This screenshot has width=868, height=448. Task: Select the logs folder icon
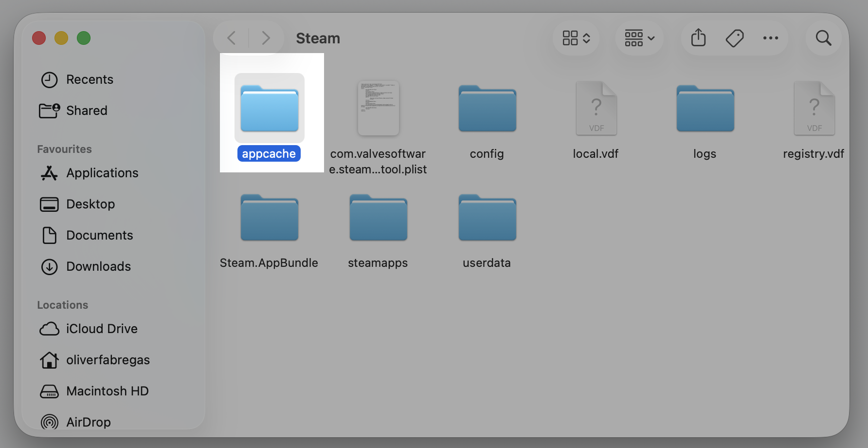[x=705, y=109]
